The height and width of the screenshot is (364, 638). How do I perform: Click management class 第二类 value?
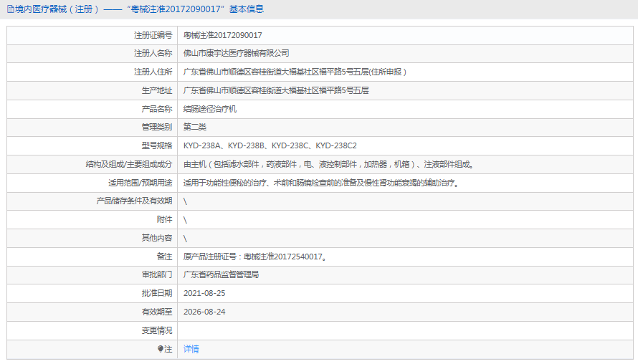tap(194, 127)
